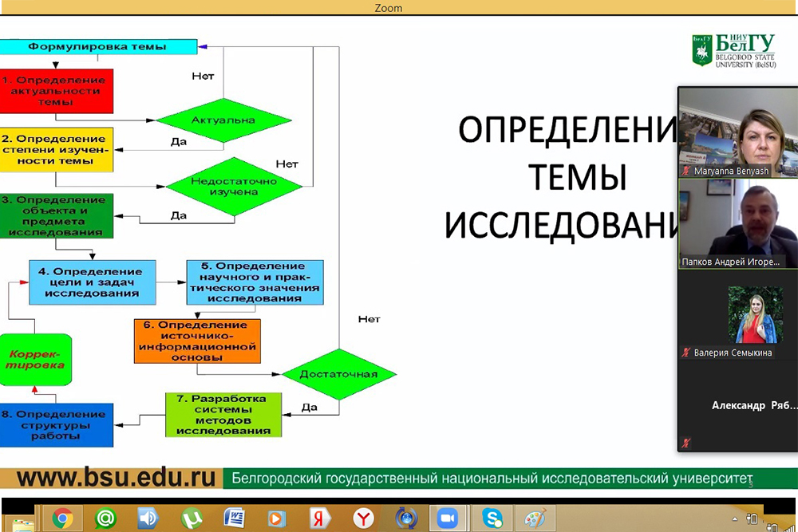
Task: Open the Paint palette taskbar icon
Action: pos(535,518)
